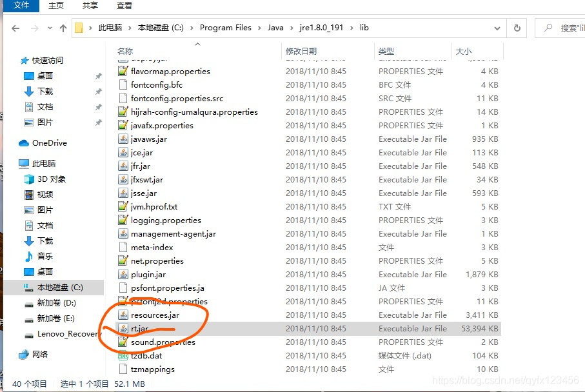Select 新加卷 (D:) drive
Screen dimensions: 585x392
[x=56, y=303]
